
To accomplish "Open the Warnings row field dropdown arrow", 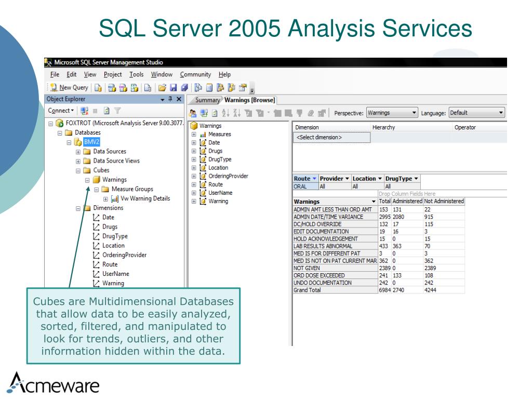I will 374,202.
